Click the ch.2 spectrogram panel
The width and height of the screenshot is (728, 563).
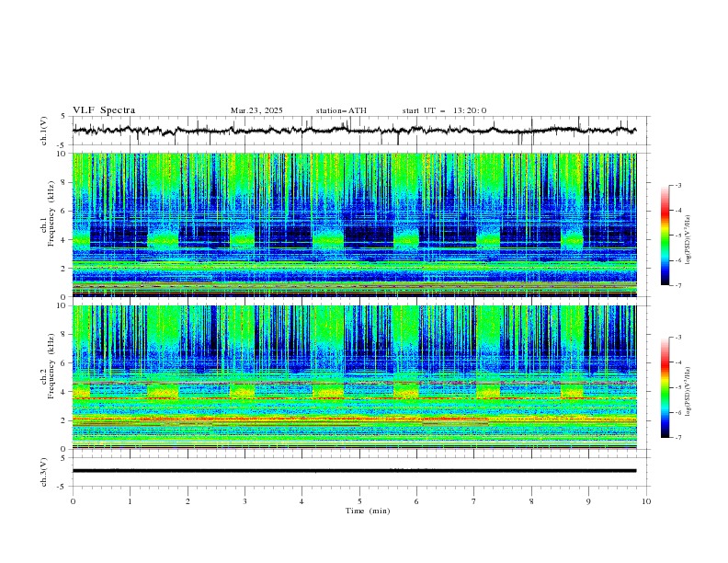[x=355, y=377]
